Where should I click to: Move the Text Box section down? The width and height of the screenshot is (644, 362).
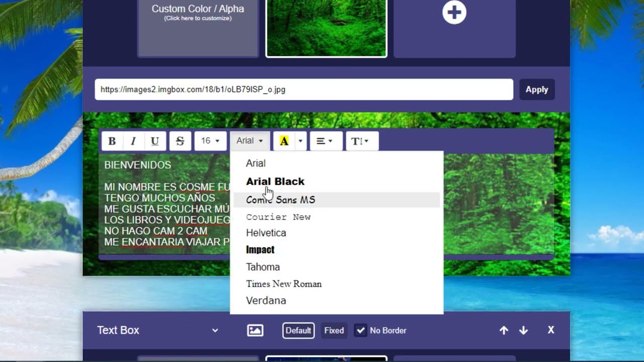tap(523, 330)
